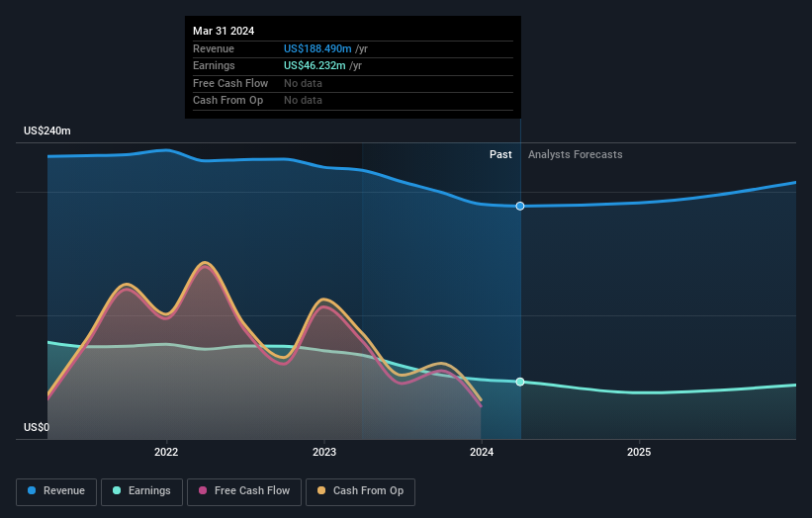Click the US$240m y-axis label
The image size is (812, 518).
coord(47,130)
